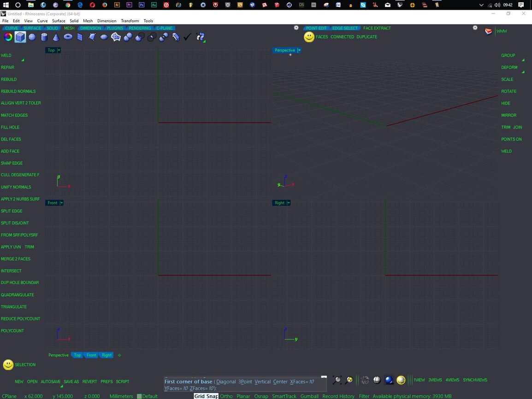Select the Mesh Sphere tool
The height and width of the screenshot is (399, 532).
(32, 37)
